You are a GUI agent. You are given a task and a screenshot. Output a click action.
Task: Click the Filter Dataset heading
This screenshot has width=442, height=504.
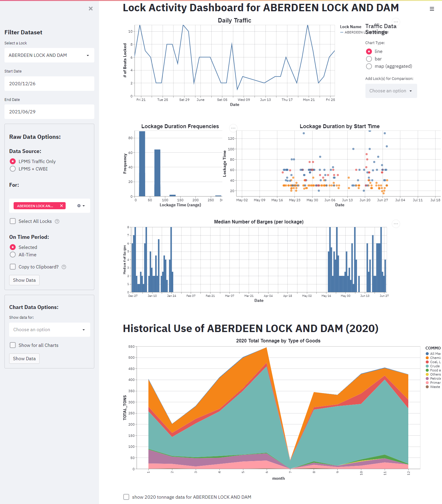point(23,32)
